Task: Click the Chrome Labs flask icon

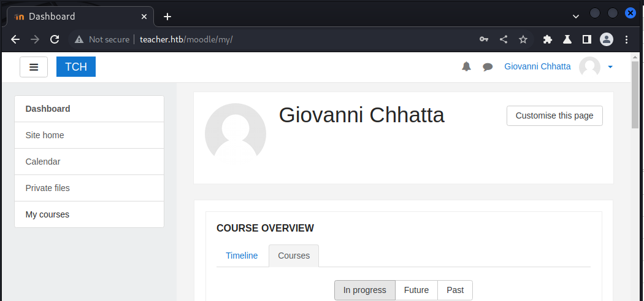Action: point(567,39)
